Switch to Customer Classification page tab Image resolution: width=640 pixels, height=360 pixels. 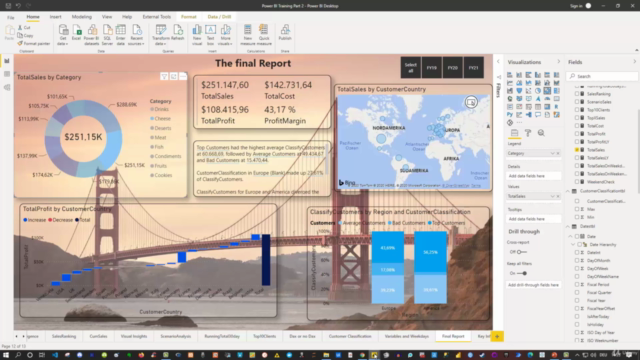point(350,336)
